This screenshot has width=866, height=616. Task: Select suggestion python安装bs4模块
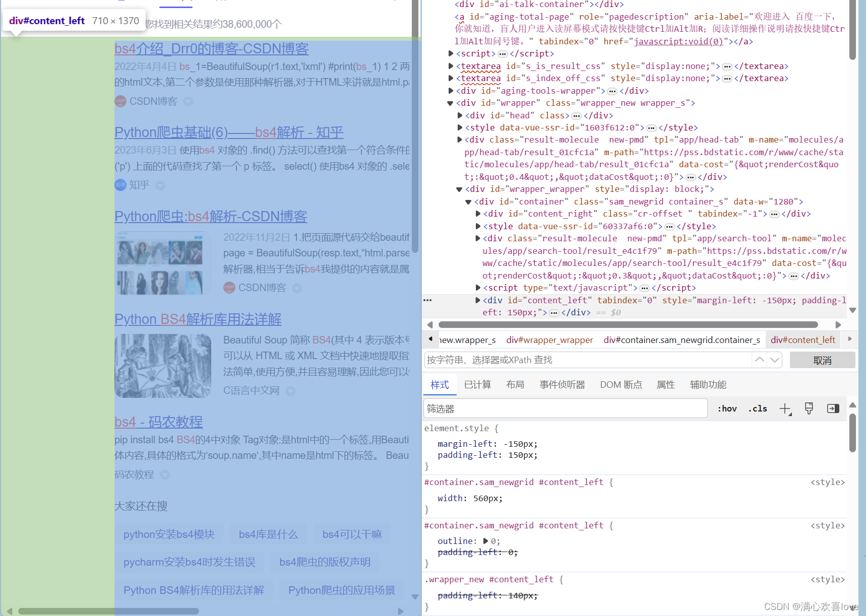pyautogui.click(x=169, y=534)
